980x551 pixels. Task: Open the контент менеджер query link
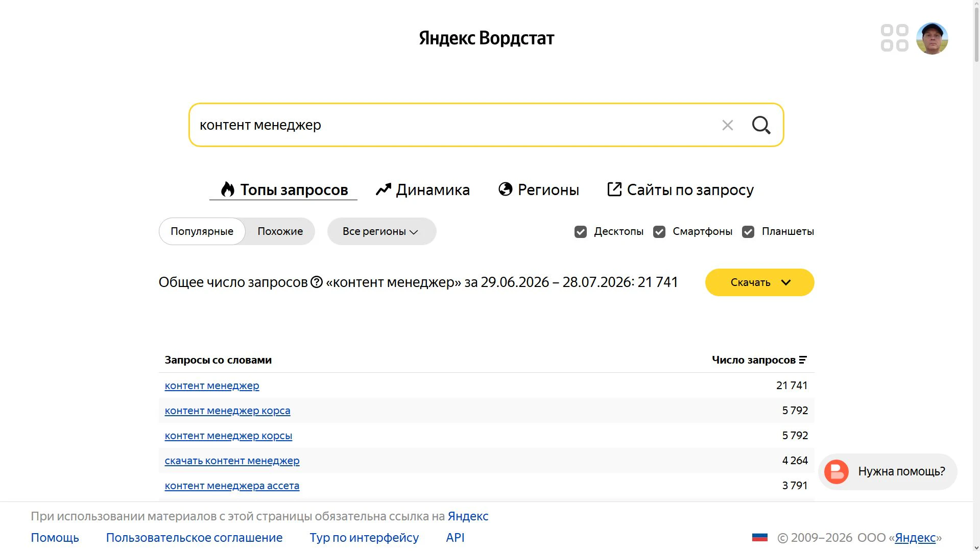click(x=212, y=386)
